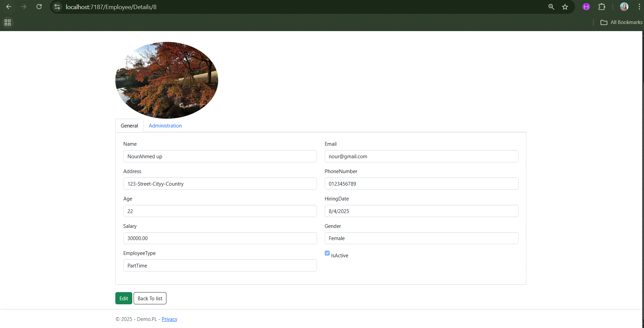Bookmark this page with the star icon

565,7
